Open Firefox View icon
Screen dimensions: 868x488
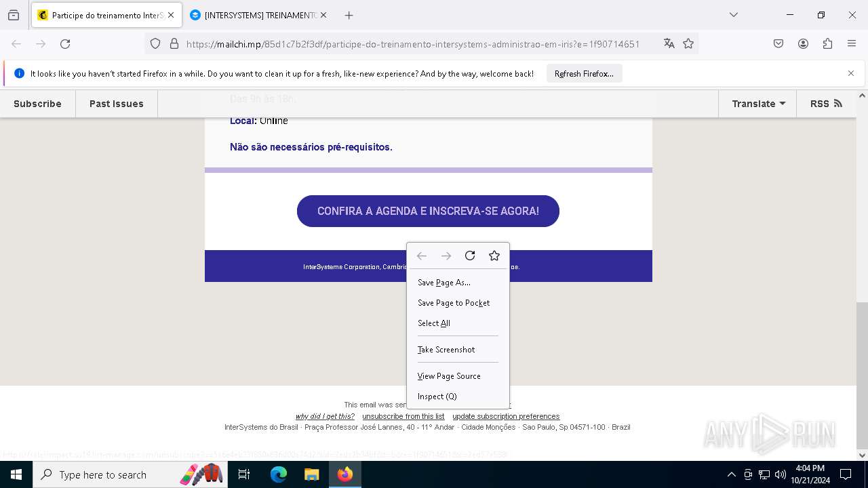[14, 15]
